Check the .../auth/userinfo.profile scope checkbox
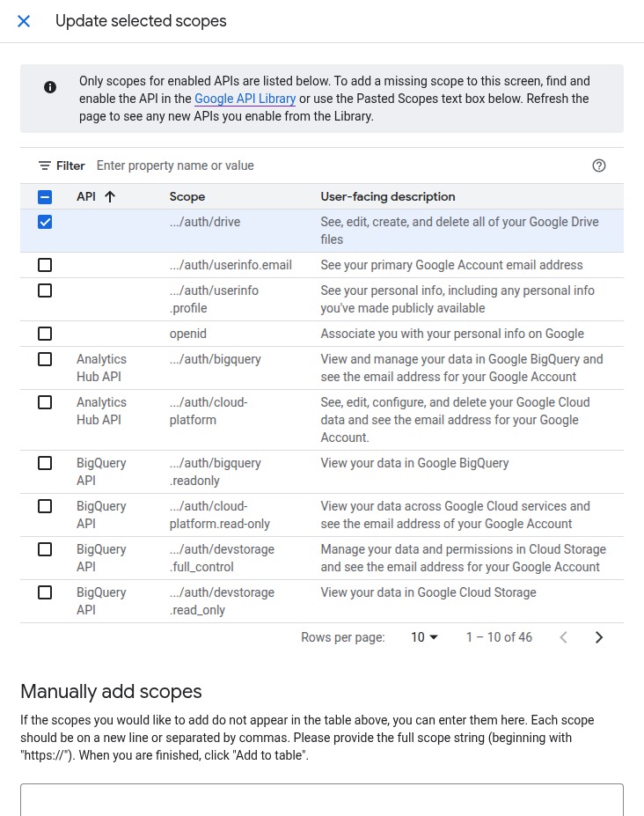644x816 pixels. [x=45, y=290]
